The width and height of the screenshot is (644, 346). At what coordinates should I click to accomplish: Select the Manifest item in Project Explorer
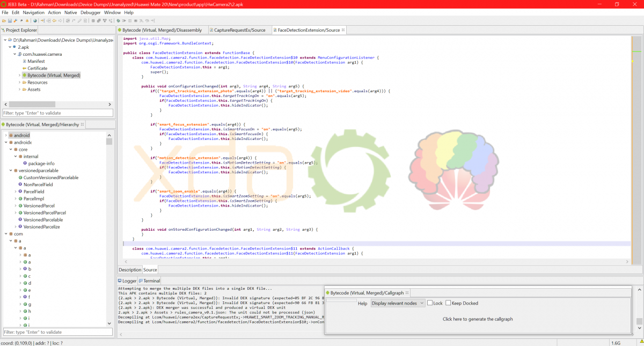tap(36, 61)
